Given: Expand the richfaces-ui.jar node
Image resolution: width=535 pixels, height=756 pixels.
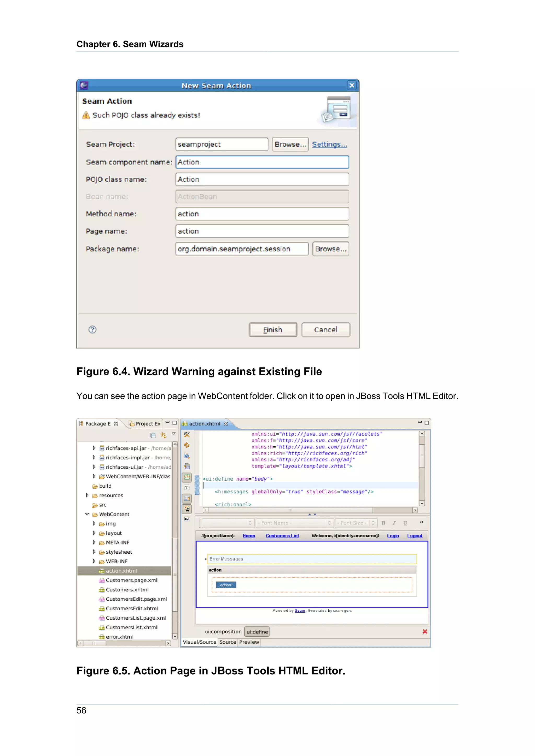Looking at the screenshot, I should pos(94,467).
